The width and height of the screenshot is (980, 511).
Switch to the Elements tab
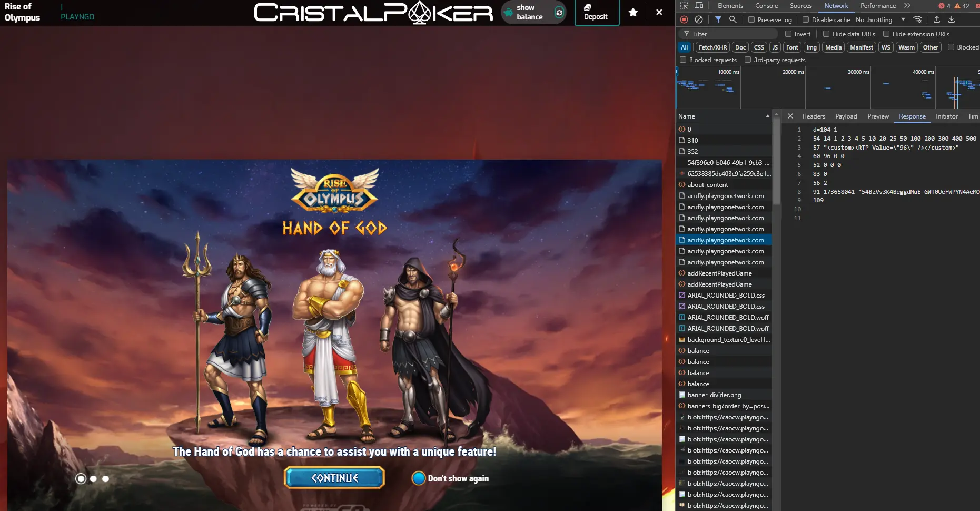click(x=730, y=6)
